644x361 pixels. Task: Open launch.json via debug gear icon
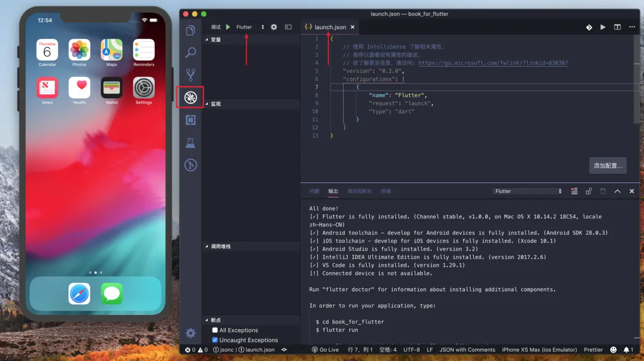click(x=274, y=27)
